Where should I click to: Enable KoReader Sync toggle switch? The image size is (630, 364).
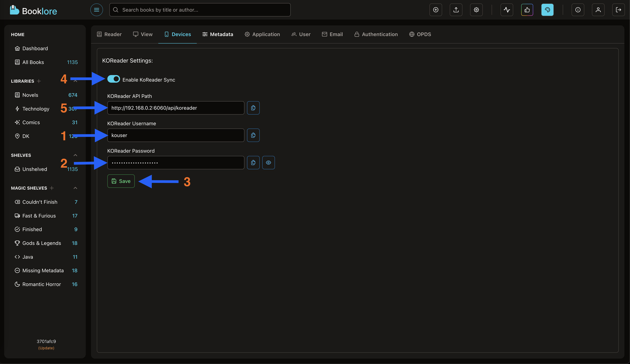coord(113,79)
